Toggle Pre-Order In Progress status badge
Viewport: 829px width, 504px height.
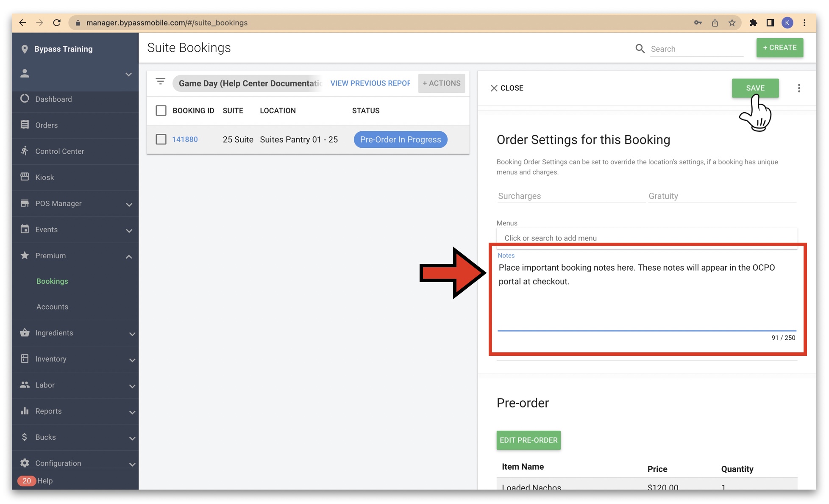pos(400,139)
